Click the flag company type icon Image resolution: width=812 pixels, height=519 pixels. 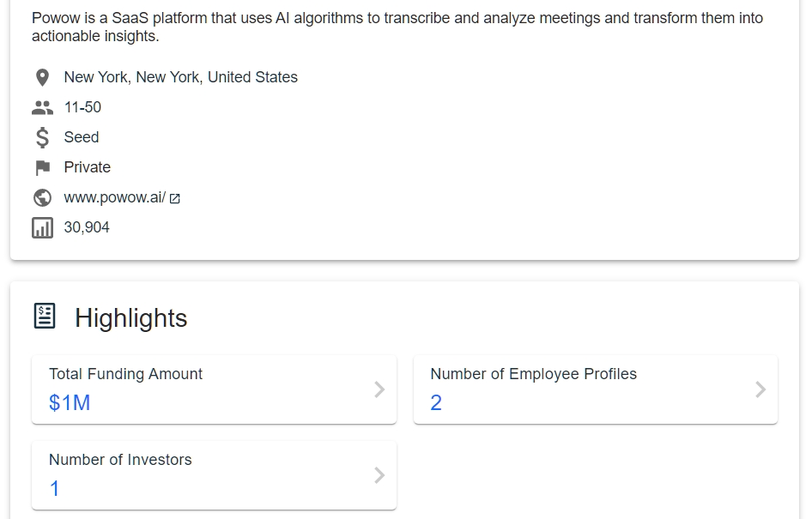point(42,167)
